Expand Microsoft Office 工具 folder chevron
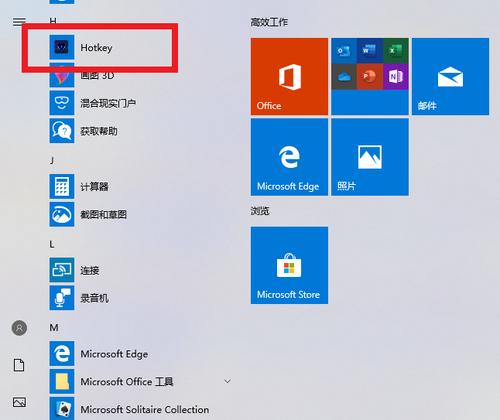The image size is (500, 420). [x=227, y=381]
